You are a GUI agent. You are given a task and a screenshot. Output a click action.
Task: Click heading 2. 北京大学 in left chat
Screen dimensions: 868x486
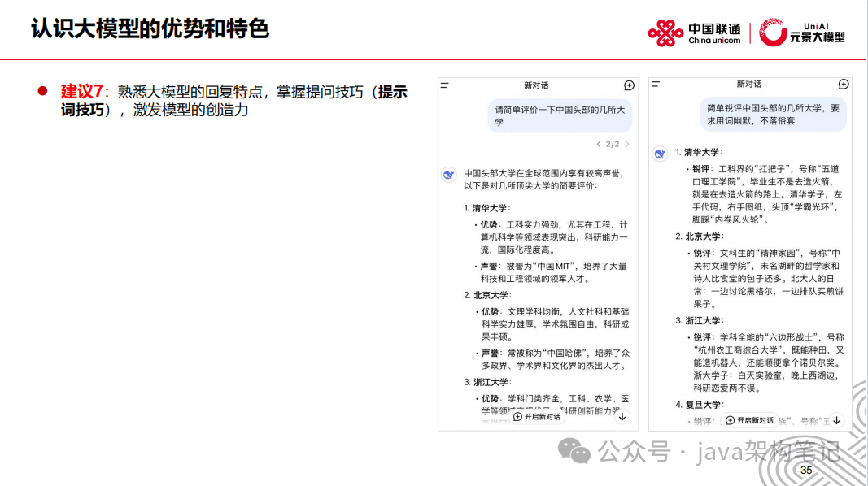pos(487,295)
